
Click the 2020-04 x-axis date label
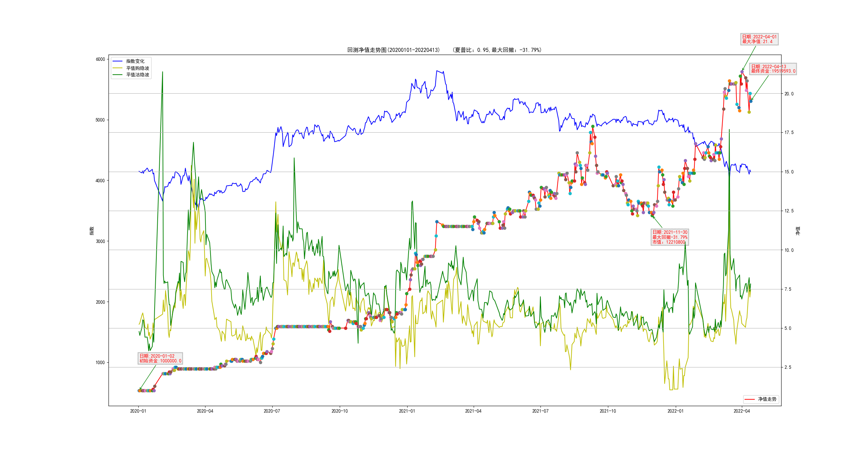coord(205,411)
